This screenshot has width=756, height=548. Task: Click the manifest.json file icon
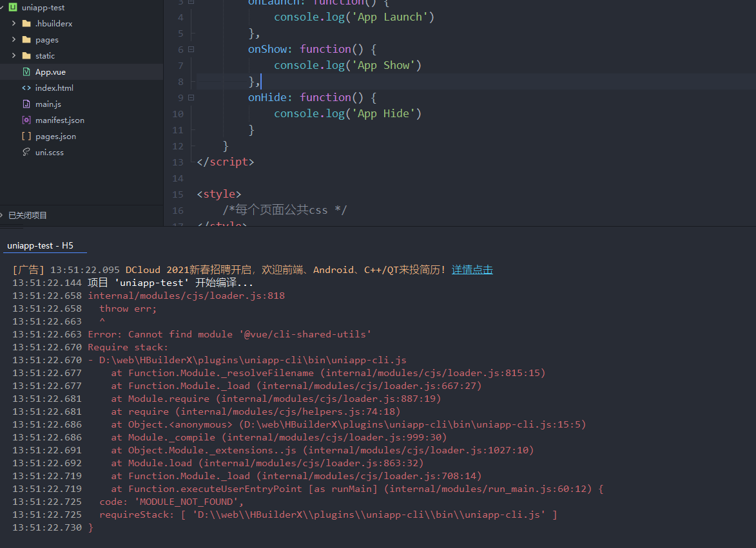coord(26,120)
